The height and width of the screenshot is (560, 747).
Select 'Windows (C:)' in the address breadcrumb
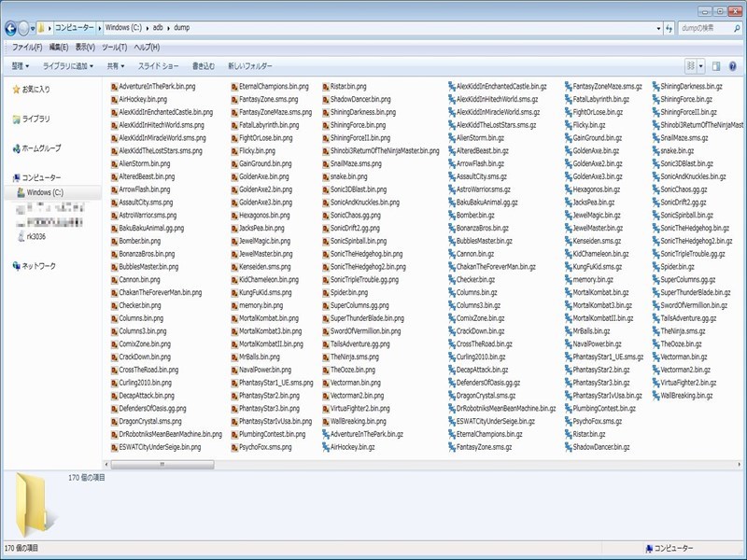point(123,28)
